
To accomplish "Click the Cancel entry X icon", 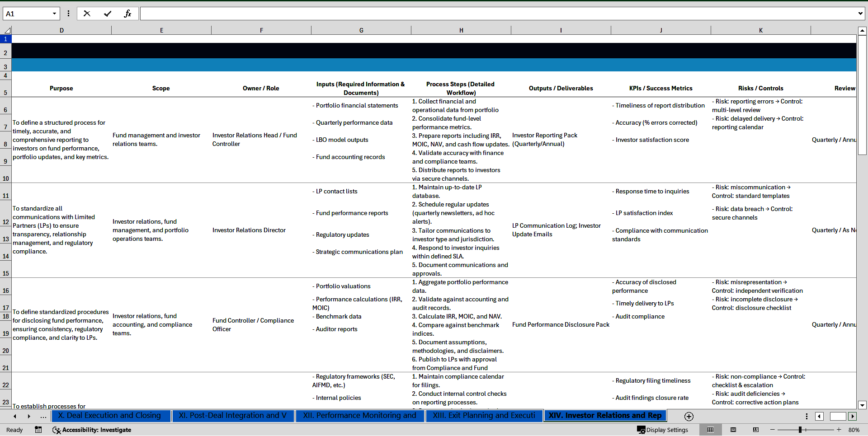I will pos(87,14).
